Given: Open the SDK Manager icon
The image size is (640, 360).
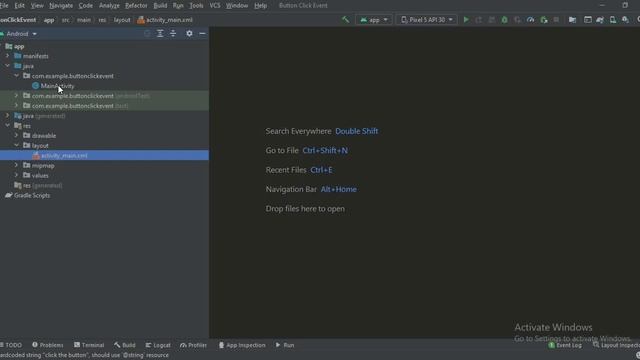Looking at the screenshot, I should 625,20.
